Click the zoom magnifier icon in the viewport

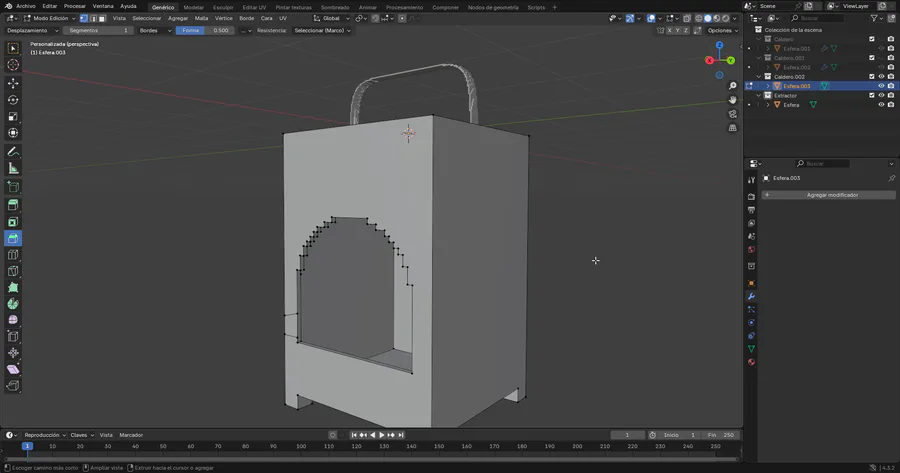point(733,86)
